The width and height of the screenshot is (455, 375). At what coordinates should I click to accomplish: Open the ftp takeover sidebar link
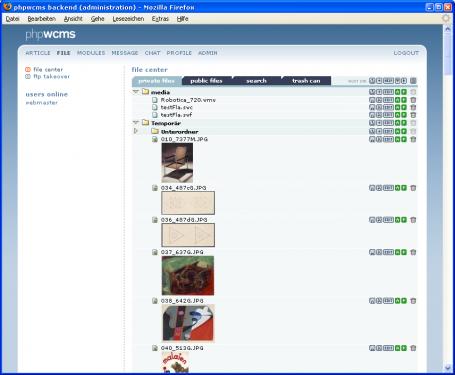pos(52,76)
